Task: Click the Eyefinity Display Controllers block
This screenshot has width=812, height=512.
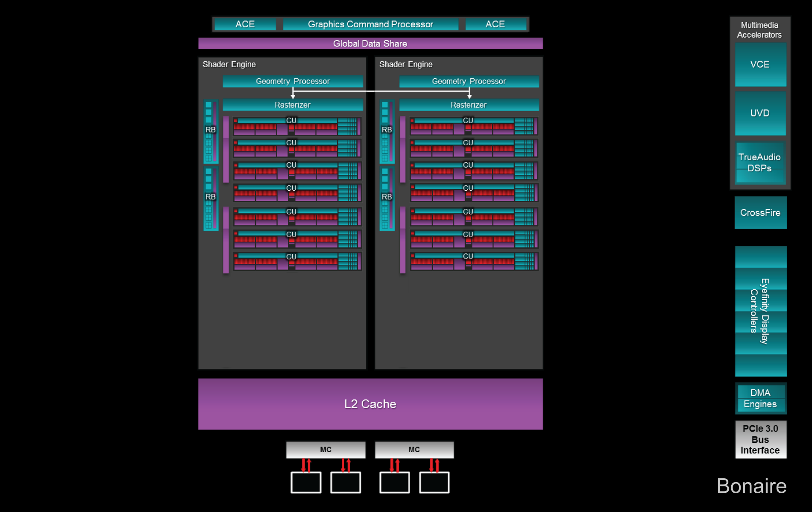Action: (760, 311)
